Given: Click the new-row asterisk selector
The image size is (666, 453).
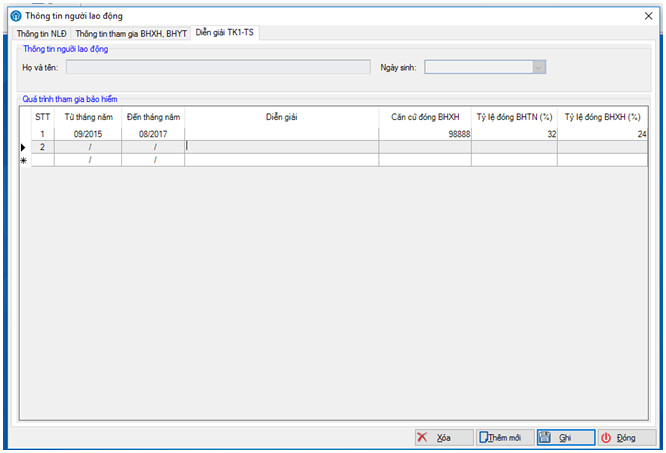Looking at the screenshot, I should coord(25,160).
